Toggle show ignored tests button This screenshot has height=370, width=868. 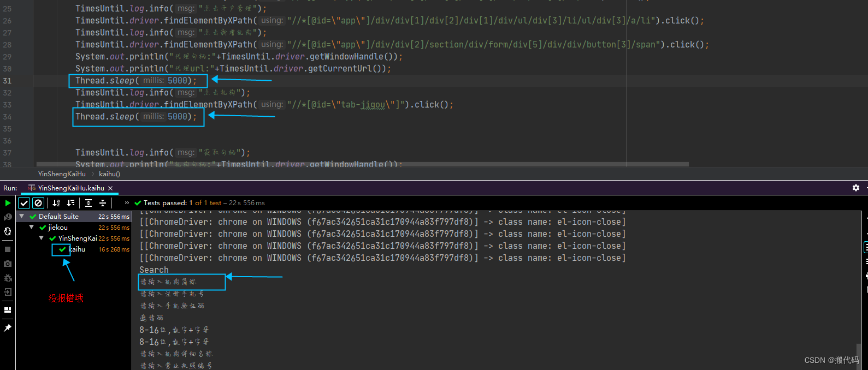coord(38,203)
